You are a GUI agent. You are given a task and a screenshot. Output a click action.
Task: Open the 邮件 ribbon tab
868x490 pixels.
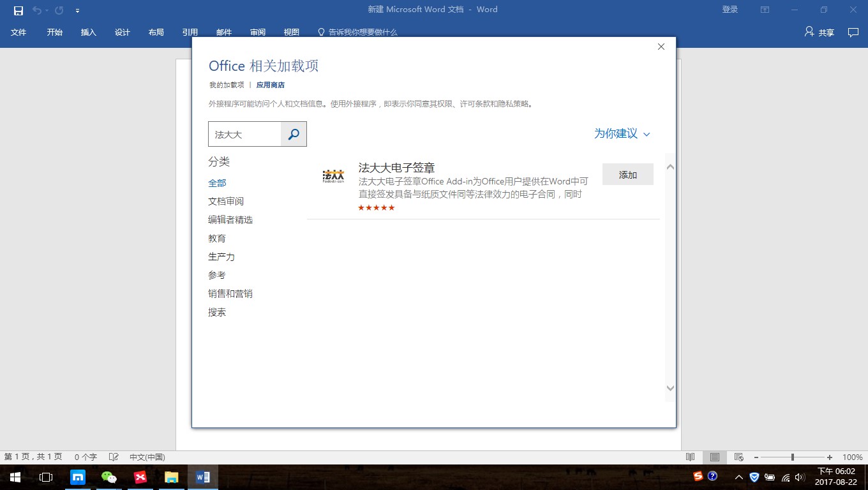[224, 32]
